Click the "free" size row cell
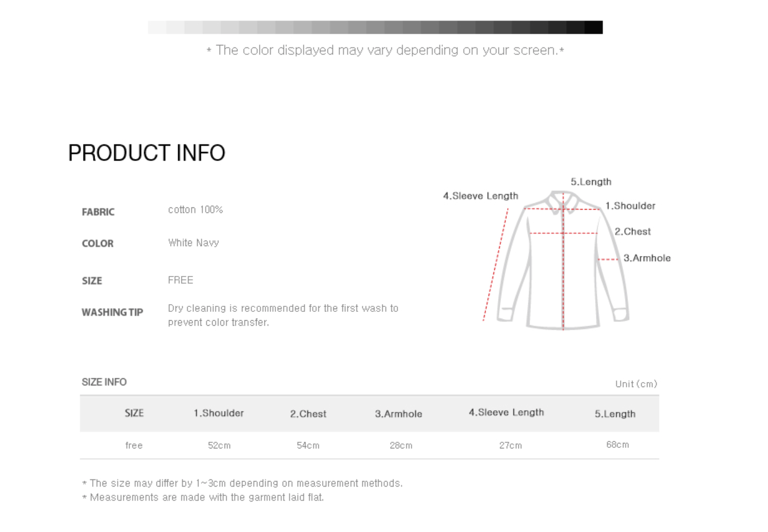The width and height of the screenshot is (768, 532). 134,445
